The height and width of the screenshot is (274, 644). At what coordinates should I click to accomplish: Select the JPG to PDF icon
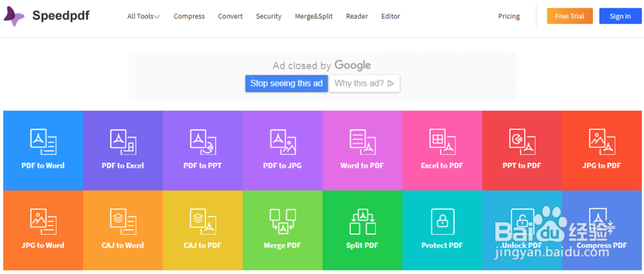(x=602, y=142)
